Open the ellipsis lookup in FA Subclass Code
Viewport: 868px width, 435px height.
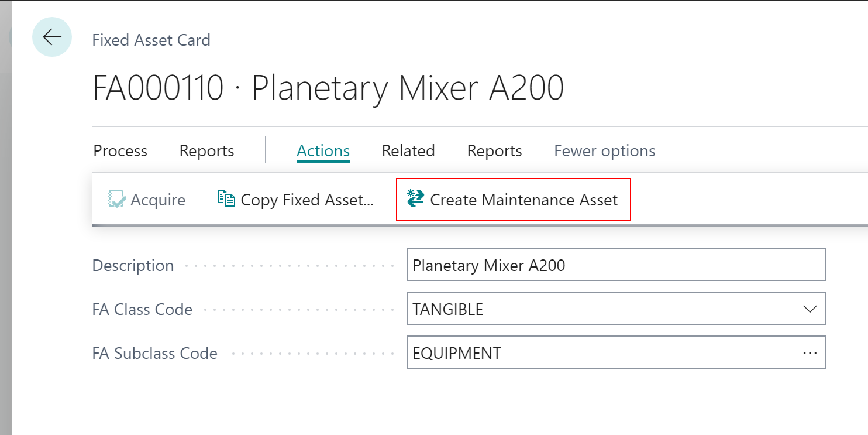(x=810, y=353)
